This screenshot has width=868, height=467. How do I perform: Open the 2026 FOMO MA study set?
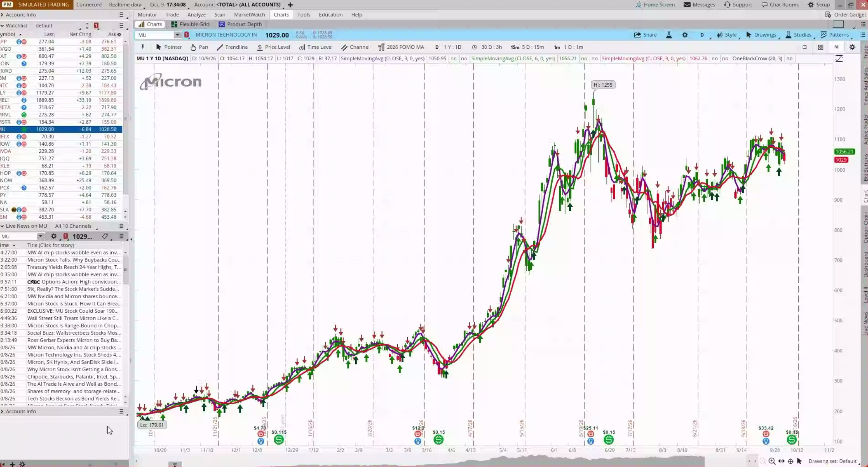pyautogui.click(x=401, y=47)
